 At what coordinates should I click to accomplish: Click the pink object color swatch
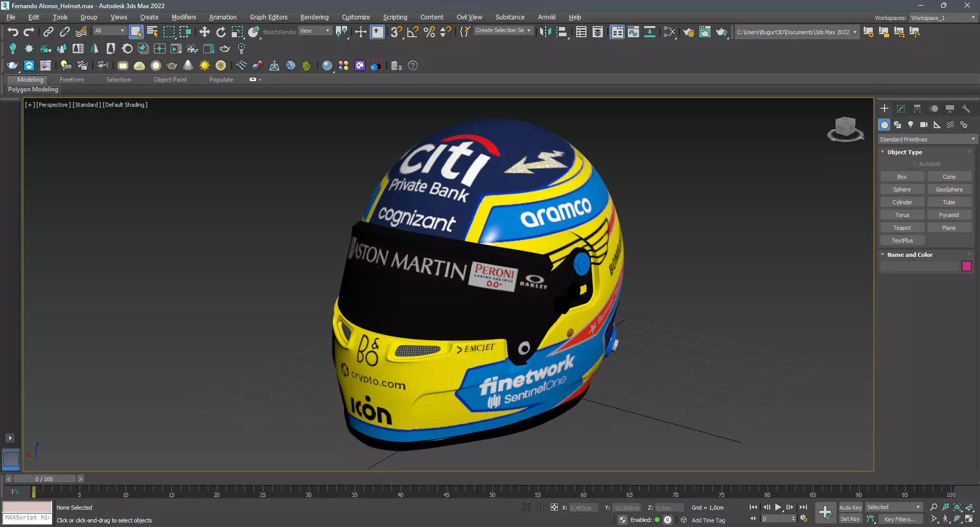(x=966, y=266)
